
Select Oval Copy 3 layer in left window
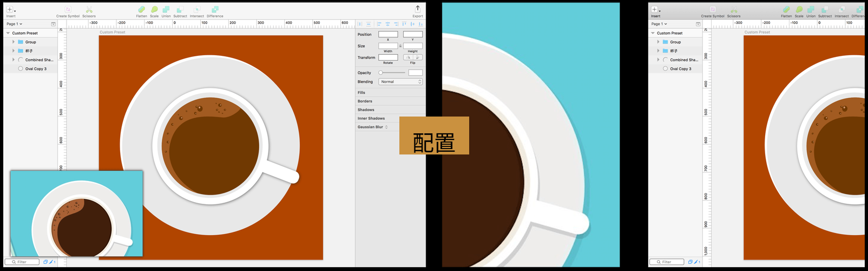tap(36, 69)
